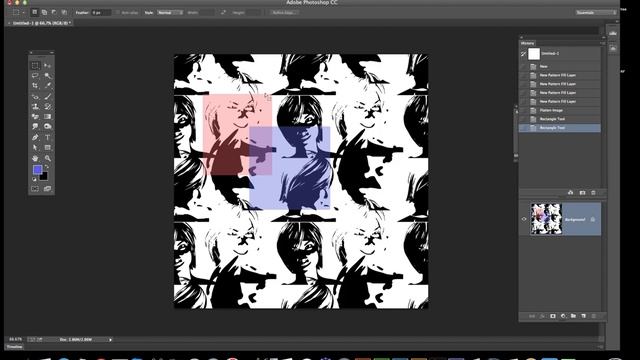Select the Background layer thumbnail
This screenshot has height=360, width=640.
(546, 219)
